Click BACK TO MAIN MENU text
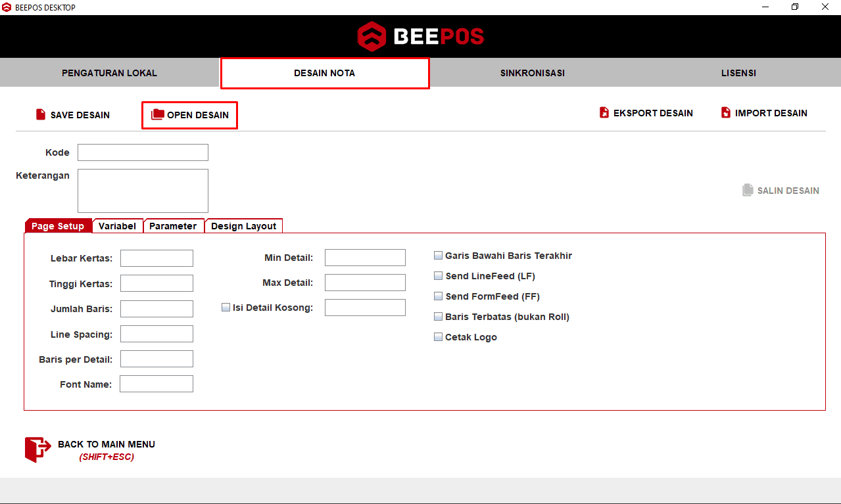The width and height of the screenshot is (841, 504). 107,444
